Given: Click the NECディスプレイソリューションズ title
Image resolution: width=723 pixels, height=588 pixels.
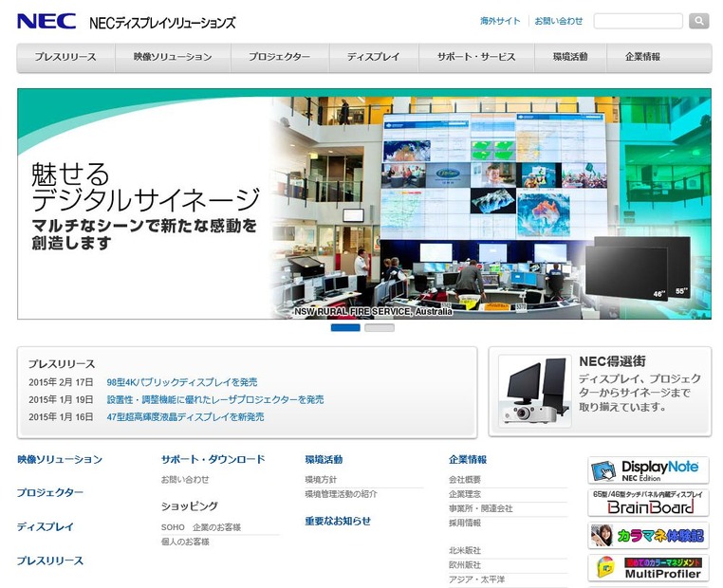Looking at the screenshot, I should [x=162, y=23].
